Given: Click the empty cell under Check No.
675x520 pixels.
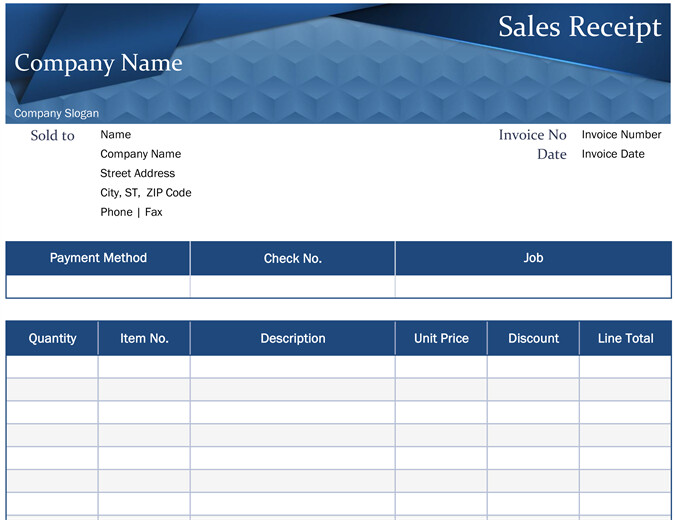Looking at the screenshot, I should click(x=292, y=287).
